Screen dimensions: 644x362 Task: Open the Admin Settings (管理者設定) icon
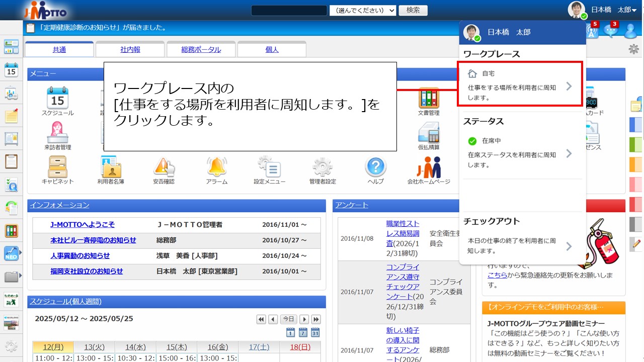click(x=323, y=169)
